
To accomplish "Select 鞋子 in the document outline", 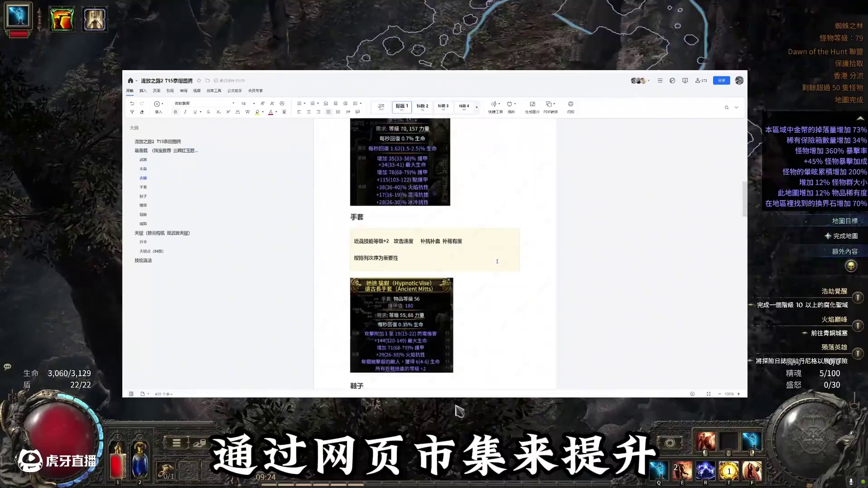I will pos(143,196).
